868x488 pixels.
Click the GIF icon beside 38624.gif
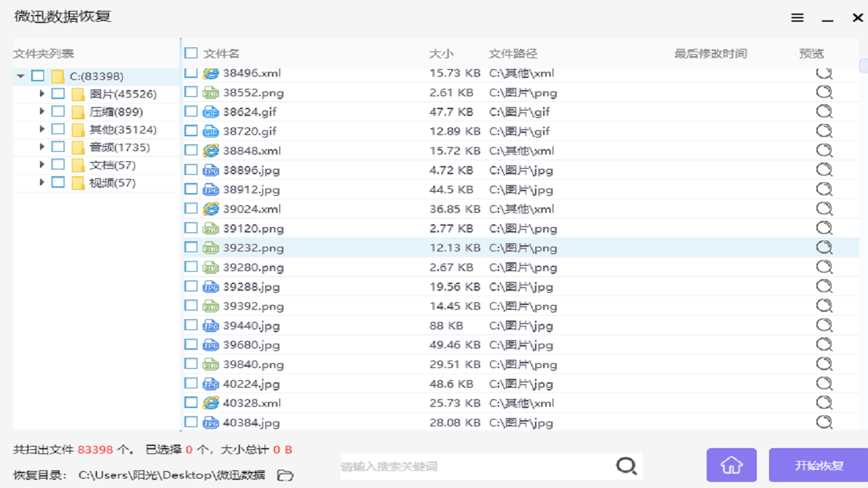[210, 111]
